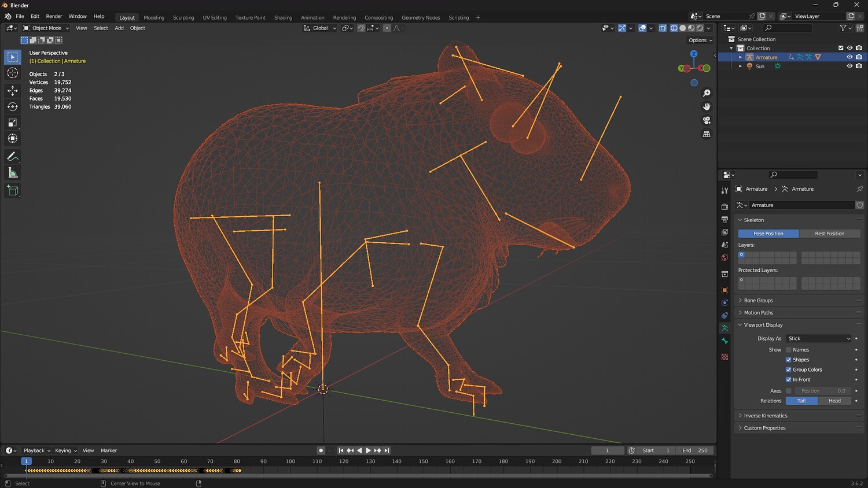Screen dimensions: 868x488
Task: Open the Render menu
Action: (54, 16)
